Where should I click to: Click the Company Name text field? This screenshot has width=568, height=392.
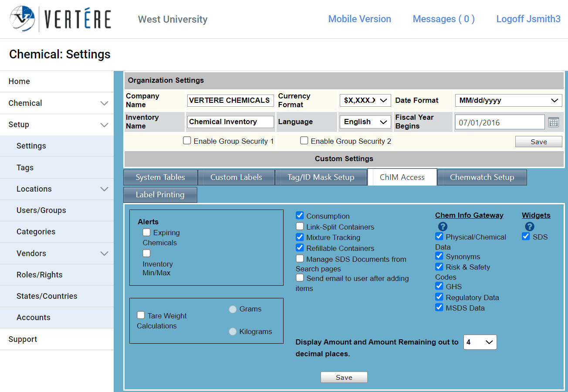[x=230, y=101]
